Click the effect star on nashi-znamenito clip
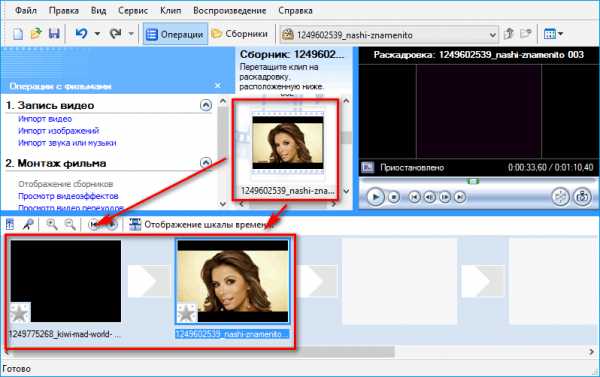 (187, 314)
